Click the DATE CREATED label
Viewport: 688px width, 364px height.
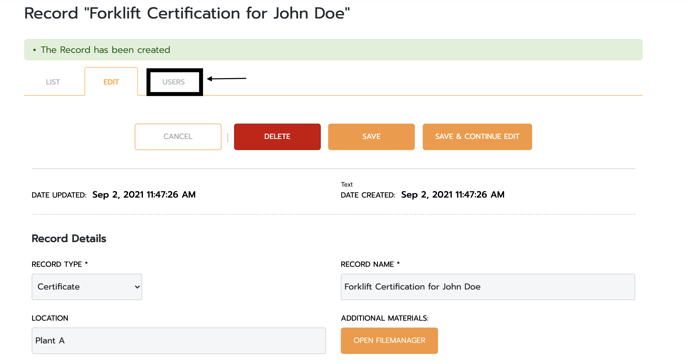pyautogui.click(x=368, y=195)
